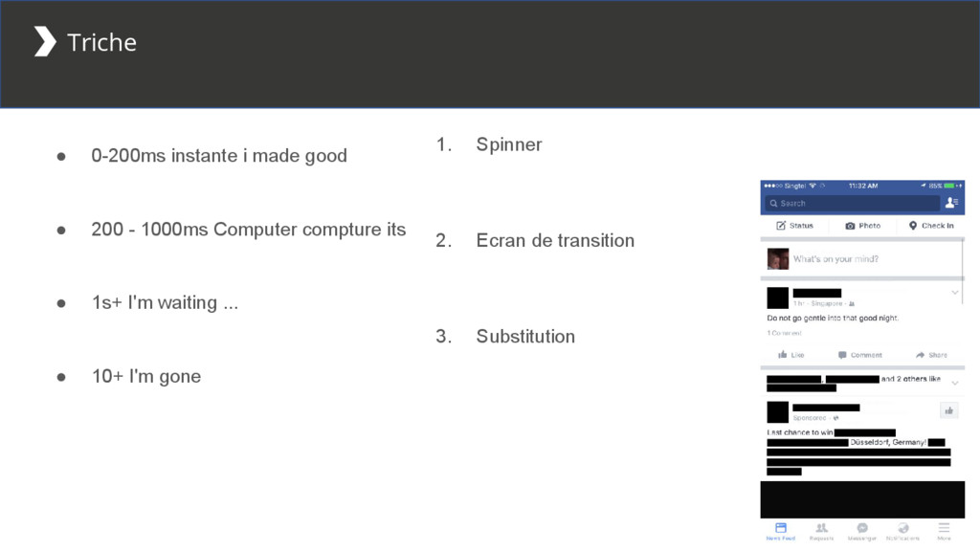This screenshot has height=551, width=980.
Task: Click the Comment speech bubble icon
Action: point(842,355)
